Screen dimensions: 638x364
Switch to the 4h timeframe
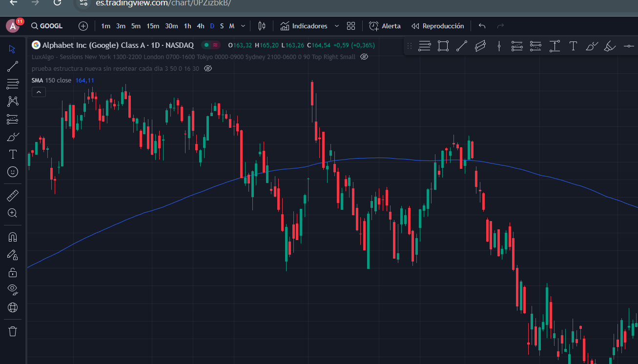[x=201, y=26]
